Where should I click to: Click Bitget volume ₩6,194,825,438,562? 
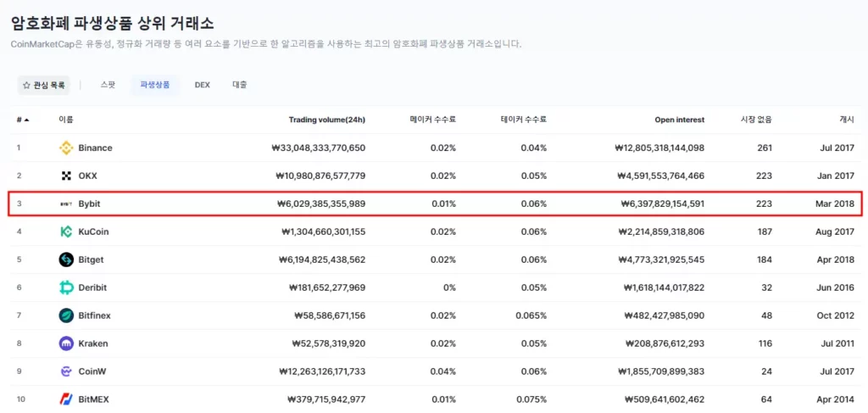pyautogui.click(x=321, y=260)
